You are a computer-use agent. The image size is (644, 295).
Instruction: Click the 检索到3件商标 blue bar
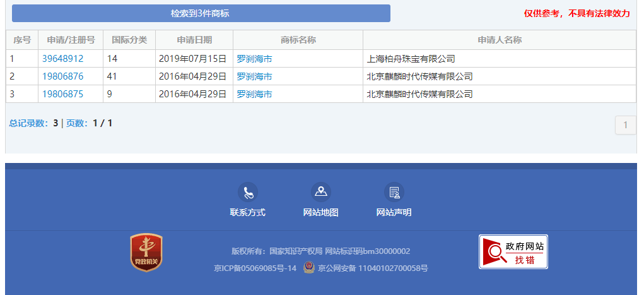point(201,13)
